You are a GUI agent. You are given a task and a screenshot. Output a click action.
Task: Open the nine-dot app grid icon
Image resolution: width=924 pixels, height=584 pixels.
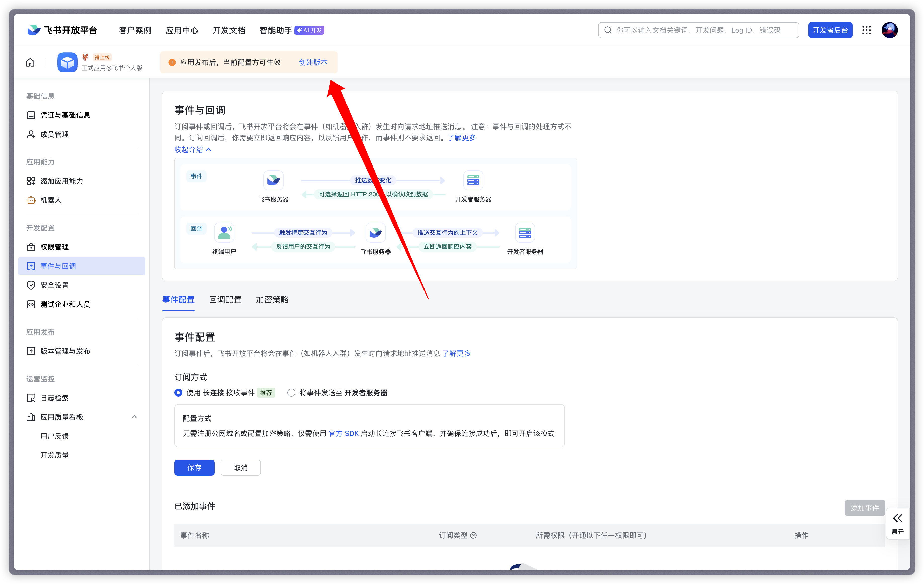[866, 30]
